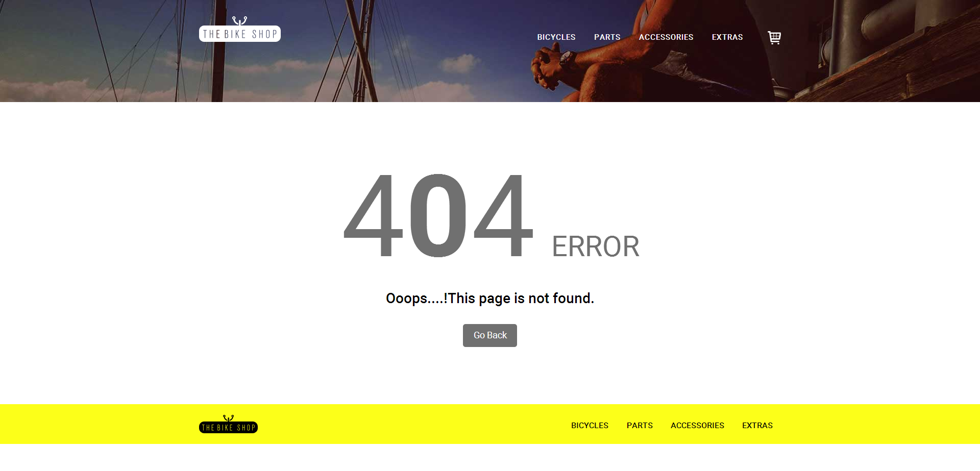Follow the footer BICYCLES link
The width and height of the screenshot is (980, 471).
click(590, 426)
